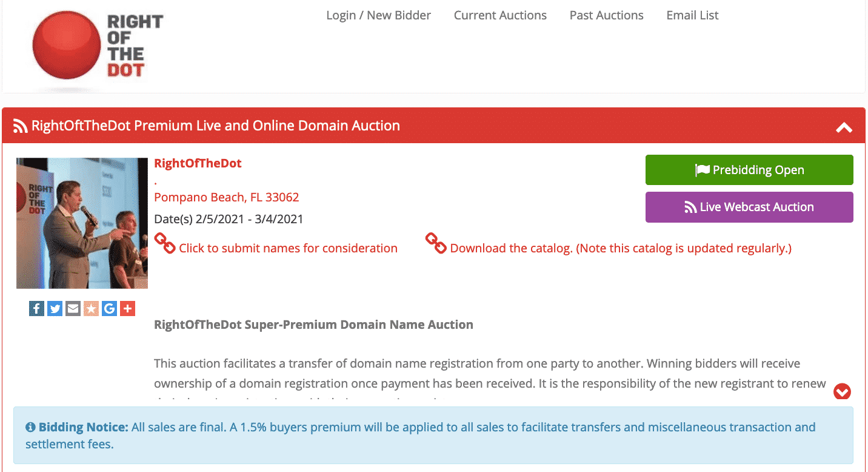Open the auctioneer photo thumbnail

point(82,223)
